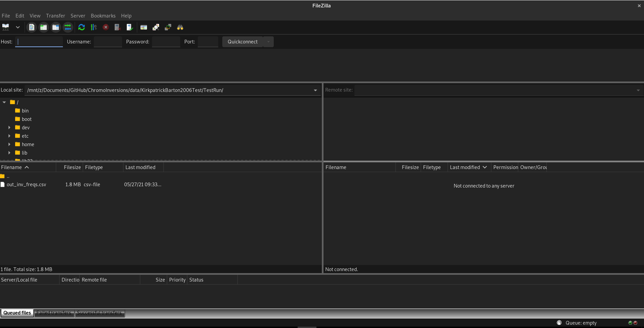Open the Quickconnect history dropdown arrow
Viewport: 644px width, 328px height.
coord(268,42)
